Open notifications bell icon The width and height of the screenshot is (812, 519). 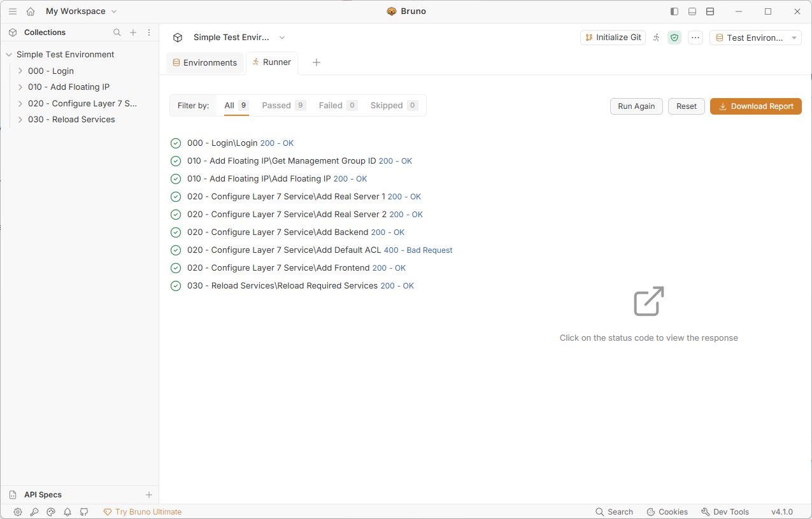coord(68,512)
